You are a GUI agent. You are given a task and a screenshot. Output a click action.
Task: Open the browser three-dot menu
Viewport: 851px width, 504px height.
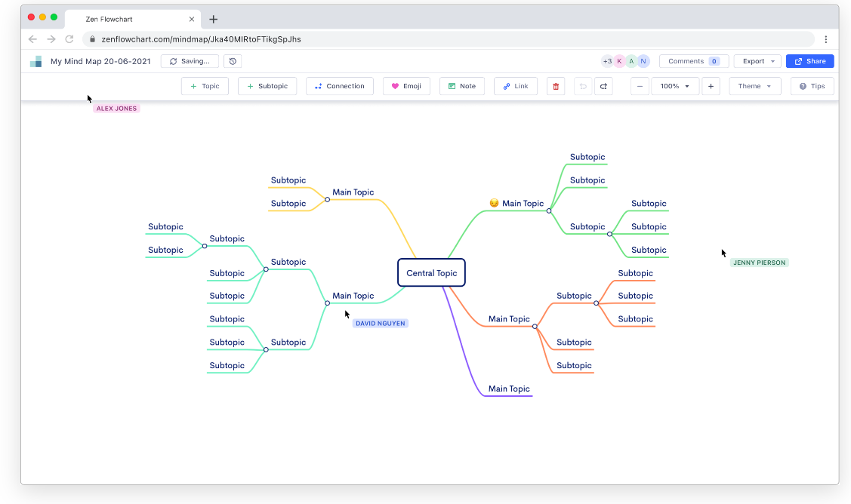[826, 39]
